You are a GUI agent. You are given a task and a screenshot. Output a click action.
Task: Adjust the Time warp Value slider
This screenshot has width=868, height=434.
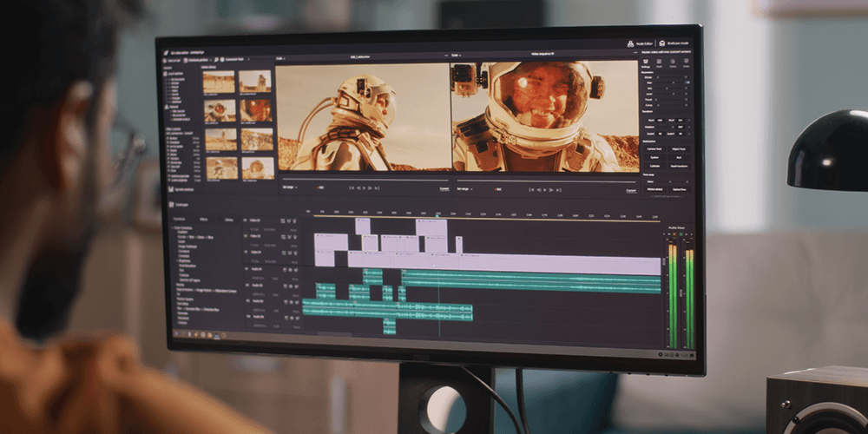pyautogui.click(x=671, y=182)
